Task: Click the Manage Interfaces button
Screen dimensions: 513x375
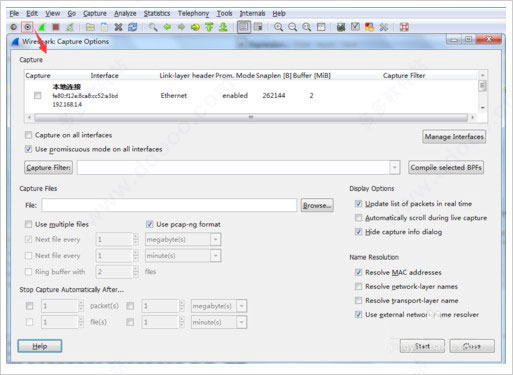Action: point(454,137)
